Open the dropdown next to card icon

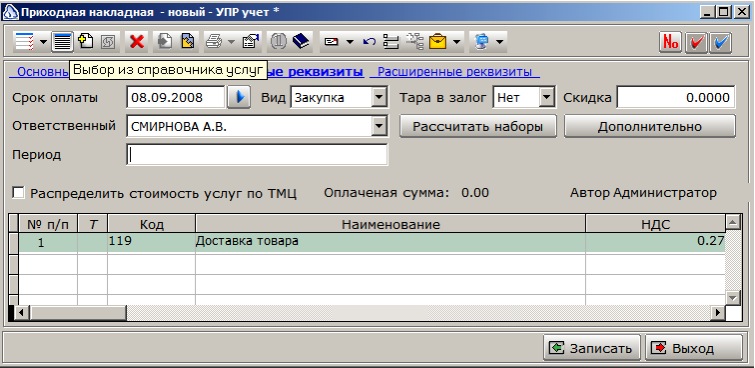[x=350, y=42]
